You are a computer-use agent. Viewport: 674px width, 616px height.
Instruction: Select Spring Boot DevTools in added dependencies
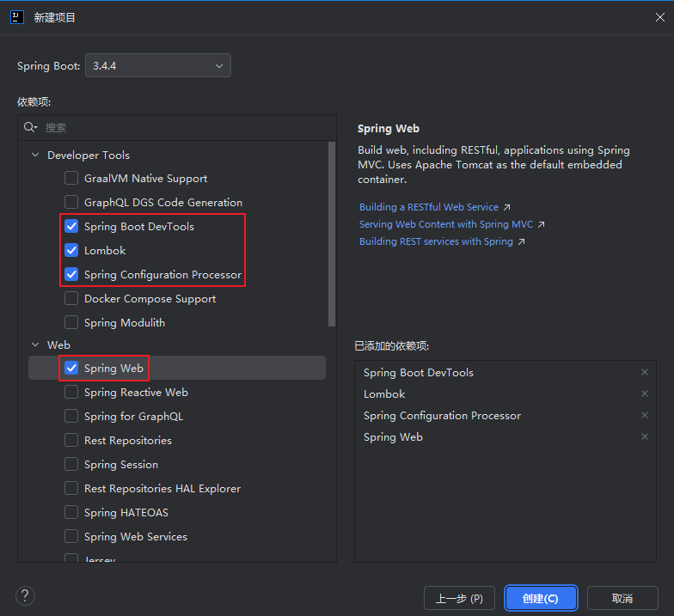point(418,373)
